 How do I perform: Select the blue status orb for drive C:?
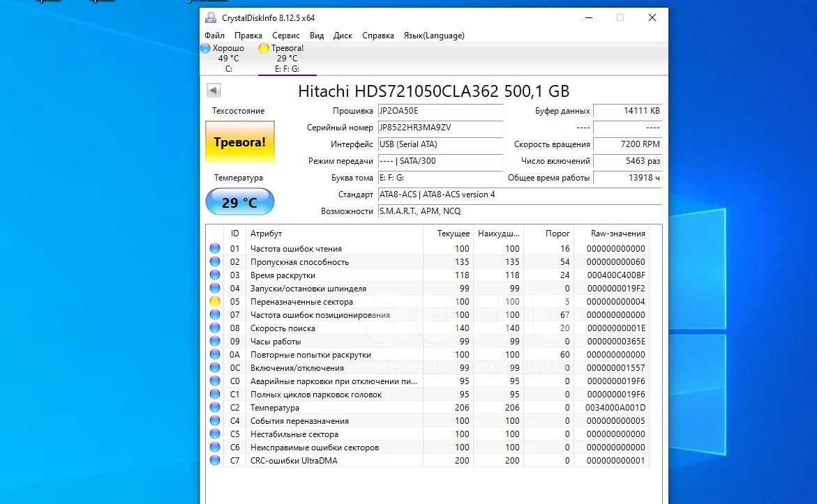pyautogui.click(x=205, y=48)
